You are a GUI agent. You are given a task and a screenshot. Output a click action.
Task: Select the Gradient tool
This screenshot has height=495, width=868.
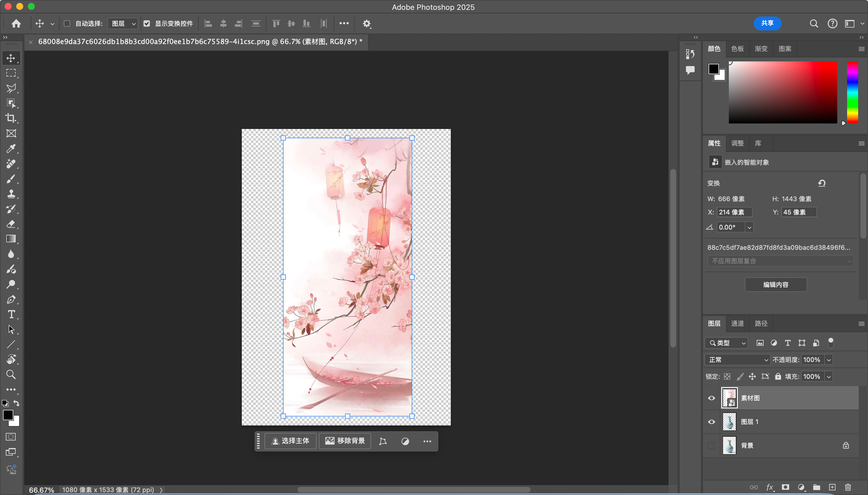coord(11,239)
